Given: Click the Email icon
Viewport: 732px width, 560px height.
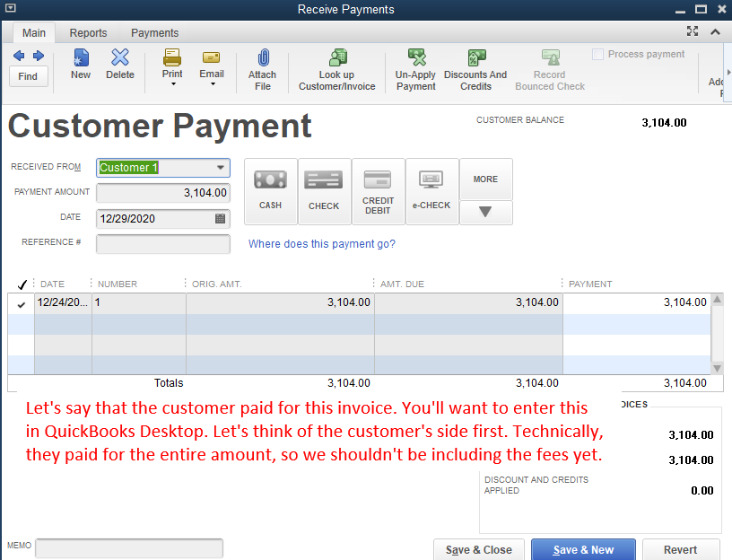Looking at the screenshot, I should pos(212,57).
